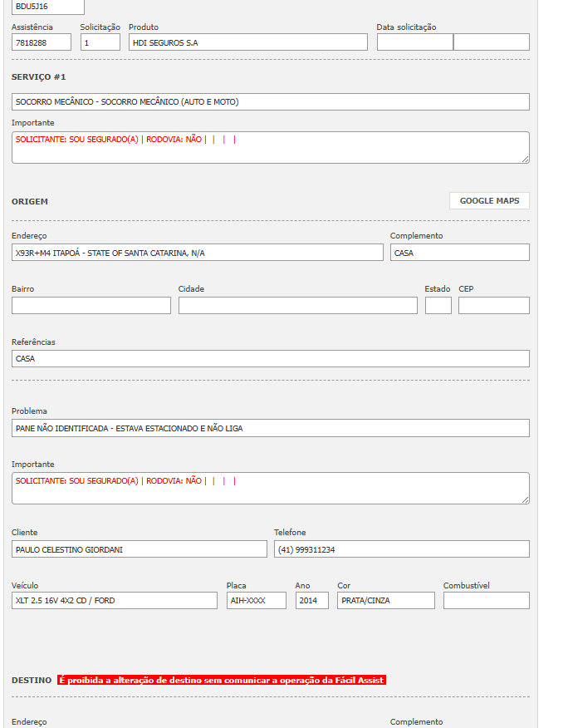Select the Estado field
The image size is (568, 728).
coord(438,306)
